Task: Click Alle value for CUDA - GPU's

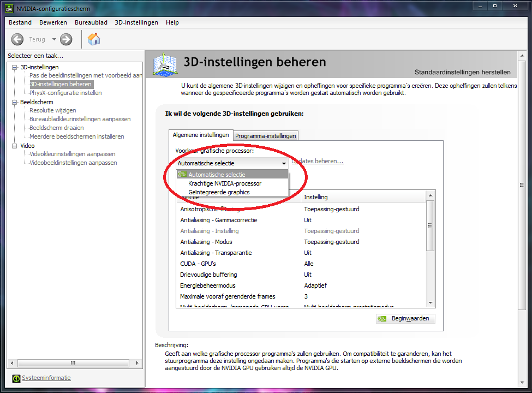Action: tap(309, 264)
